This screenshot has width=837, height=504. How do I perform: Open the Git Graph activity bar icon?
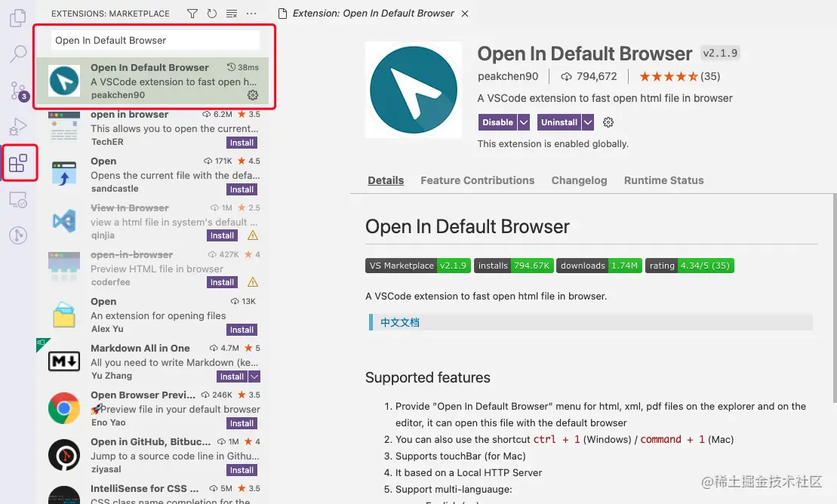[x=18, y=235]
